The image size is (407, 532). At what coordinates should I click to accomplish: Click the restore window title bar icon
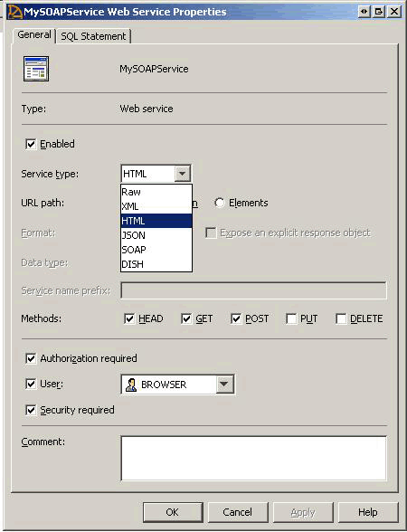pyautogui.click(x=379, y=12)
